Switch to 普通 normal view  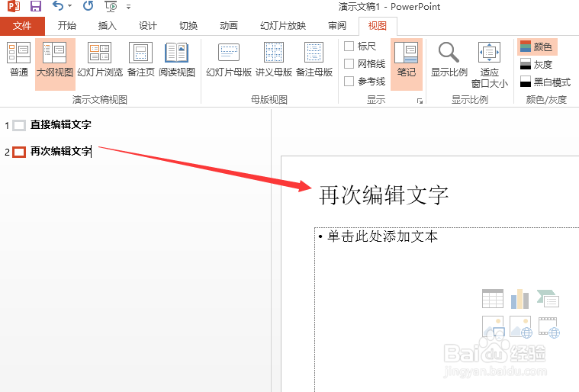(x=19, y=59)
